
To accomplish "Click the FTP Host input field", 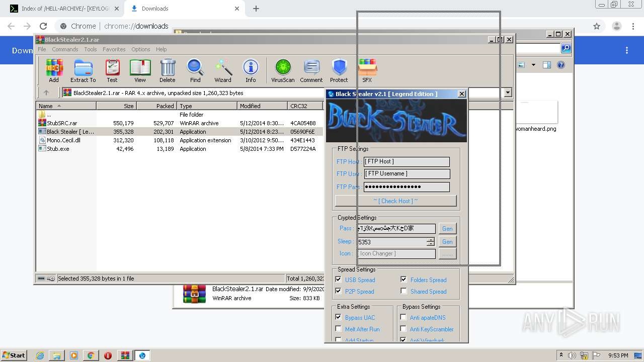I will click(x=407, y=161).
